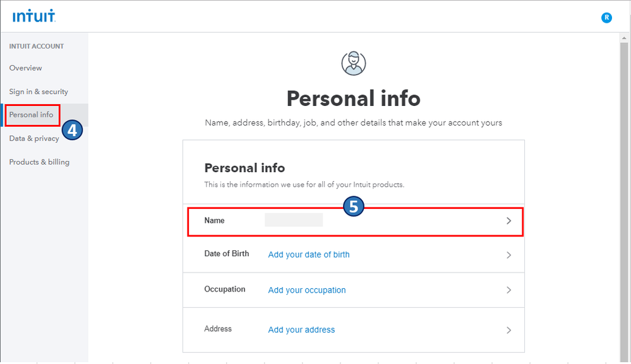Go to Sign in & security
The image size is (631, 364).
coord(39,91)
